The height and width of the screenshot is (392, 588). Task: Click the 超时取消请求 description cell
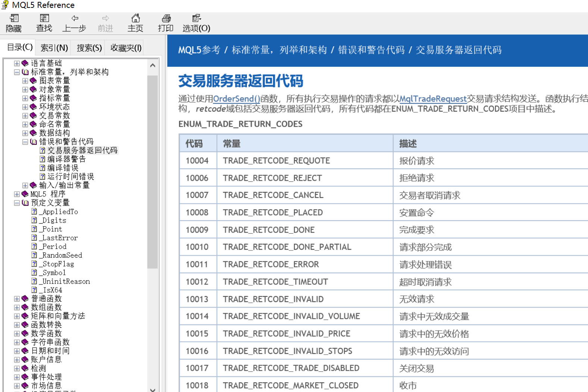tap(491, 282)
